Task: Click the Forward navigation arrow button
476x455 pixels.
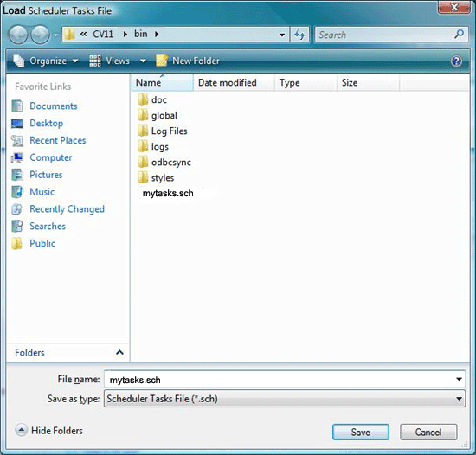Action: pyautogui.click(x=41, y=35)
